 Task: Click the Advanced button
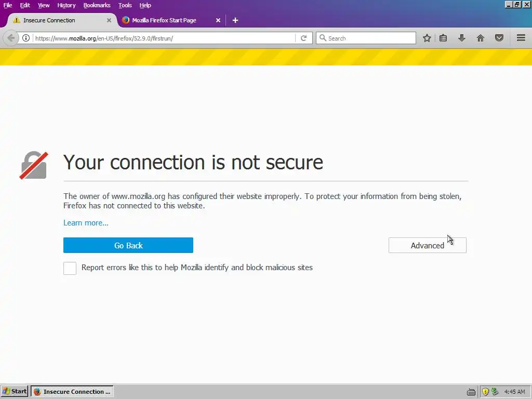pos(428,245)
